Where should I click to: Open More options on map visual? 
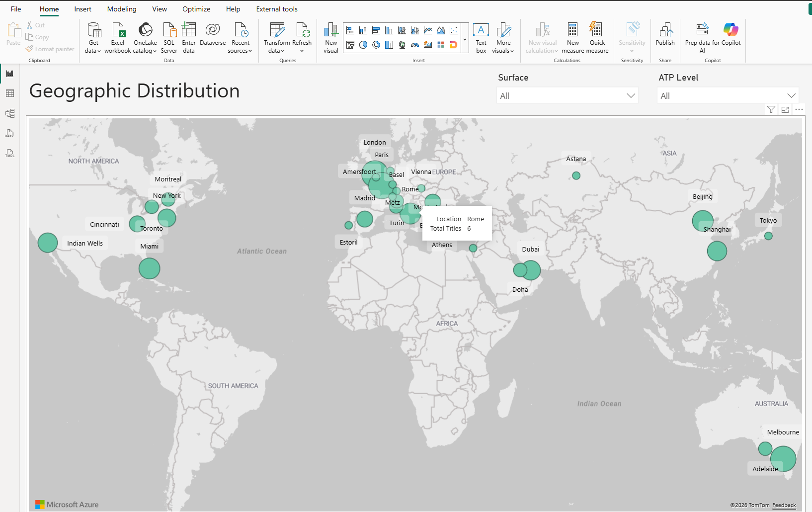point(799,109)
